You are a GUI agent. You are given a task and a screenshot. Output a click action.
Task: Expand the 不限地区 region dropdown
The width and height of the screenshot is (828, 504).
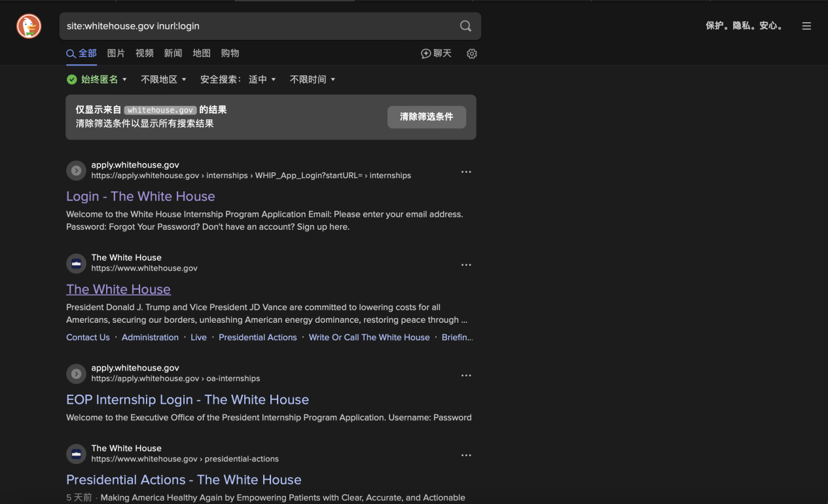[x=164, y=80]
